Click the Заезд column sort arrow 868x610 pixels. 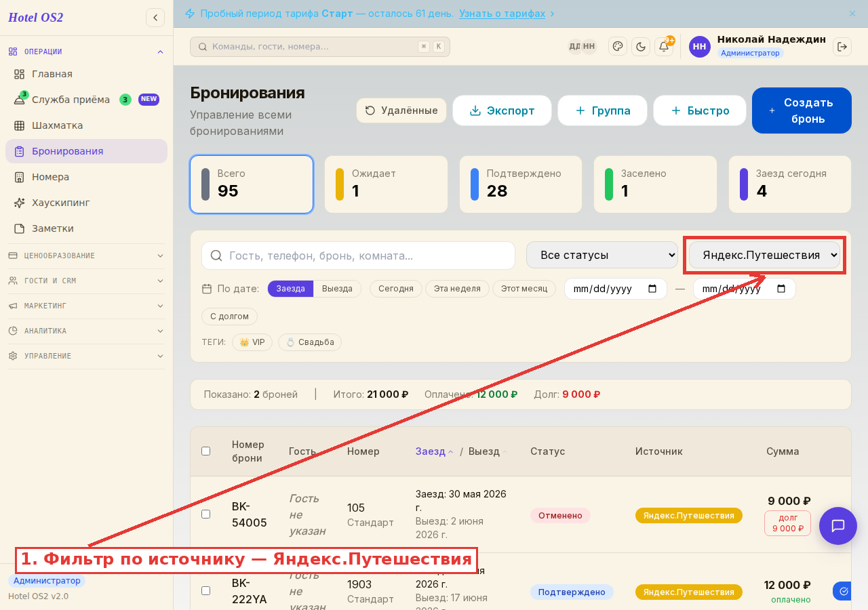pos(450,452)
